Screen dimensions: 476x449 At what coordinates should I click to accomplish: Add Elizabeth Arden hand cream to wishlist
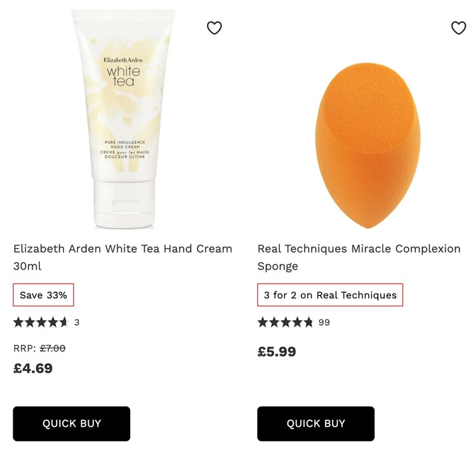(x=215, y=28)
